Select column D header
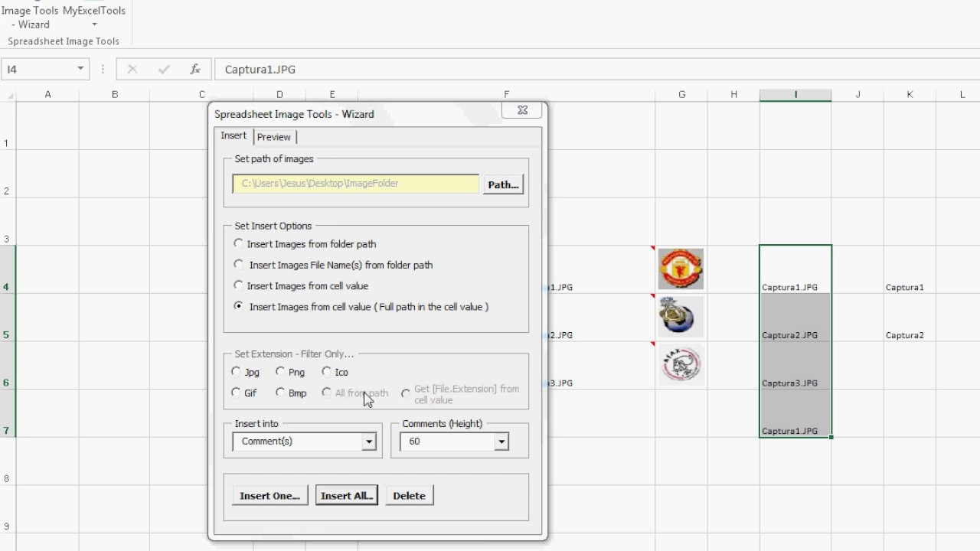Viewport: 980px width, 551px height. [x=279, y=95]
